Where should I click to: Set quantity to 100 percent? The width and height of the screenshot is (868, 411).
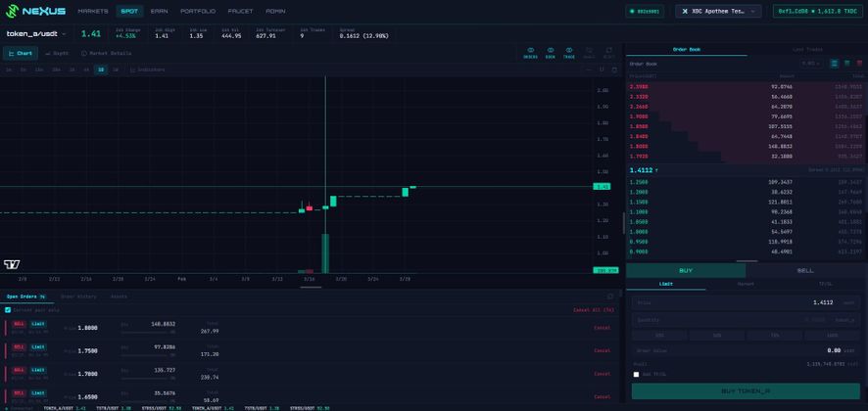coord(833,336)
